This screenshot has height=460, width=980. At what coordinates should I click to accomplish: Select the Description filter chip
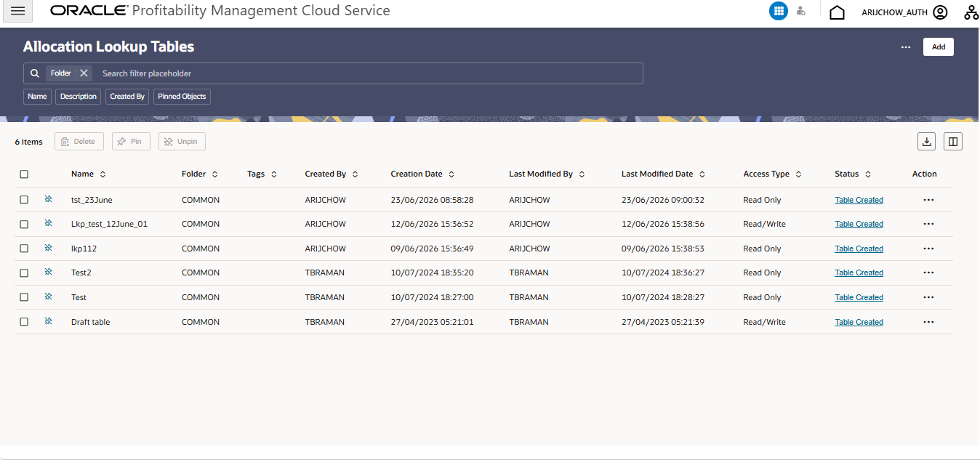[x=79, y=96]
